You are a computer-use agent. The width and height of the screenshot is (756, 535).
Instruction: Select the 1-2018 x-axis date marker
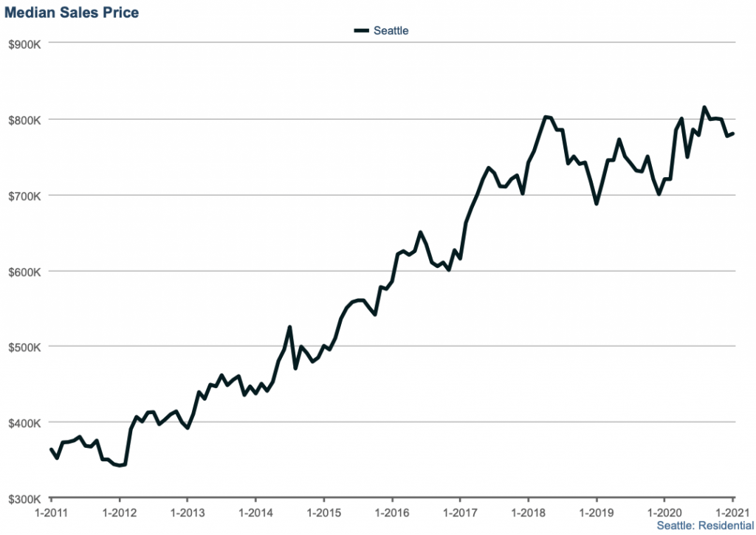click(x=529, y=511)
